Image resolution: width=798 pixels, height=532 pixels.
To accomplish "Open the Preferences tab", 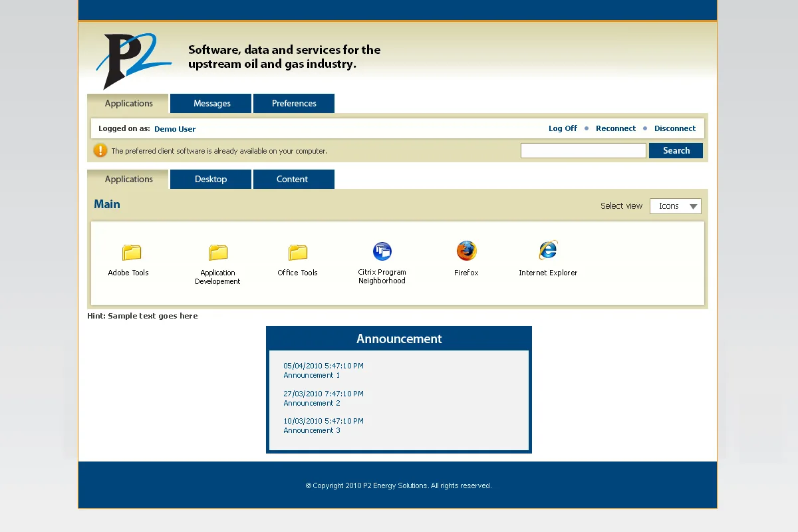I will (x=294, y=103).
